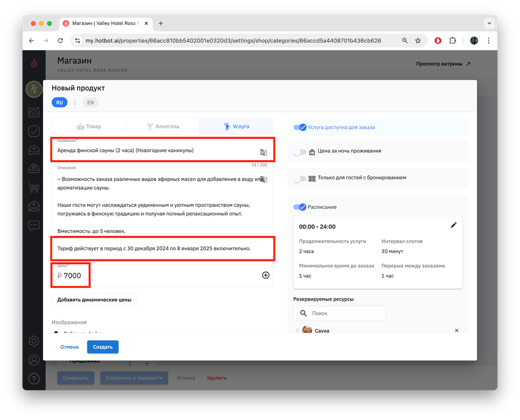Image resolution: width=520 pixels, height=420 pixels.
Task: Open the analytics chart icon in the sidebar
Action: coord(34,112)
